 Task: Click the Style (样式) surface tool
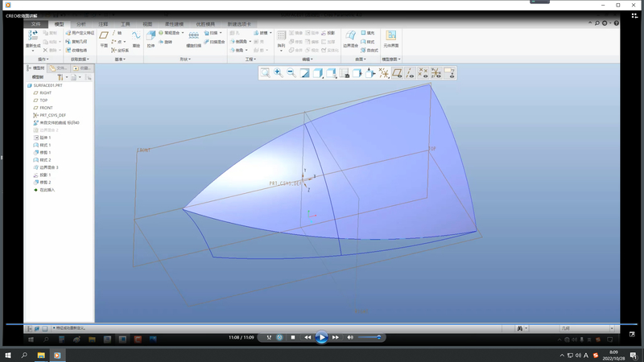[368, 42]
